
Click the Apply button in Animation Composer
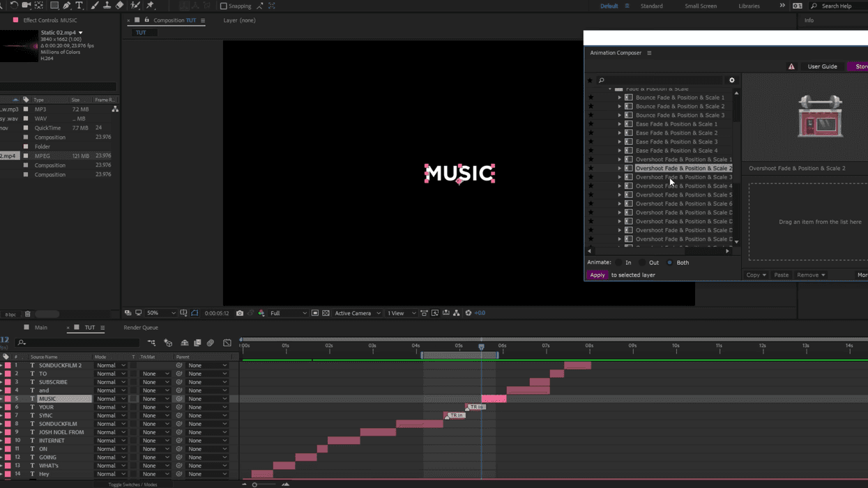[x=597, y=275]
